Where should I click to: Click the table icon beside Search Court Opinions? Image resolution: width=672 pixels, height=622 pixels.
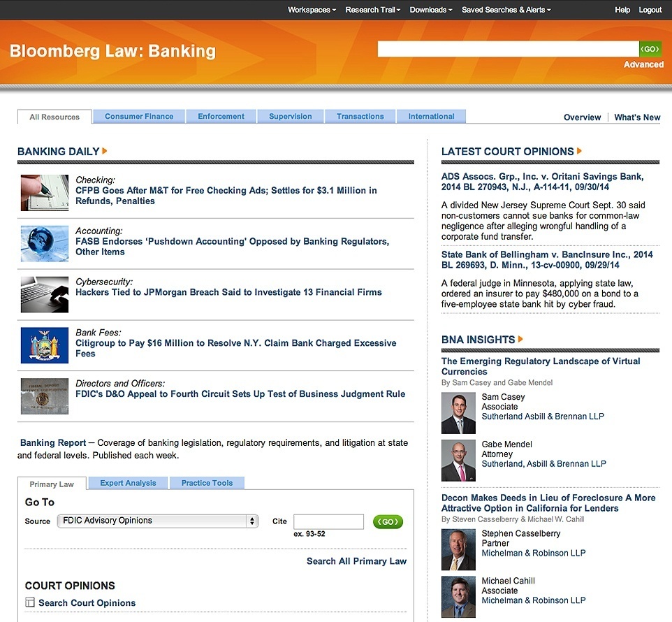point(30,602)
